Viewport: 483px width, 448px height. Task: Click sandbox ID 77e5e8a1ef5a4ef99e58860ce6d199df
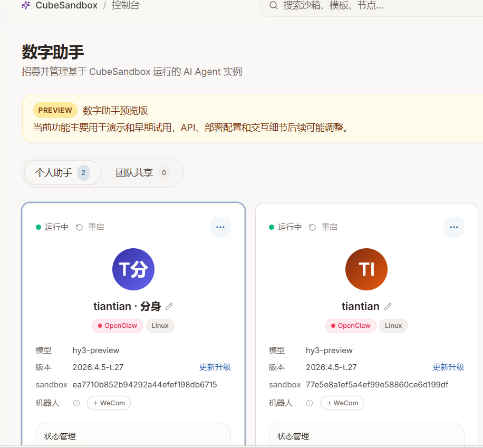377,385
